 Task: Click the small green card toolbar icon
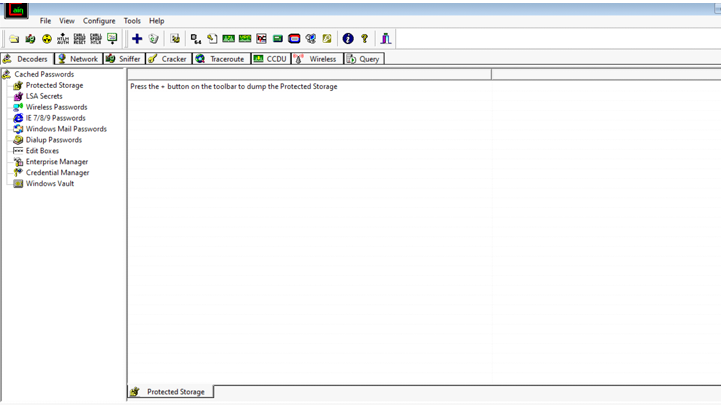[278, 39]
